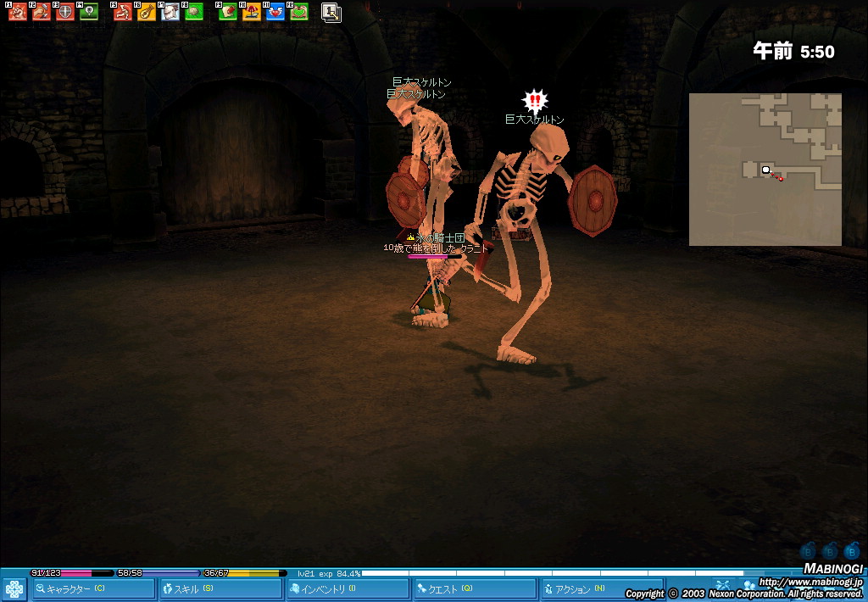Activate the F11 winged heart icon

coord(275,12)
